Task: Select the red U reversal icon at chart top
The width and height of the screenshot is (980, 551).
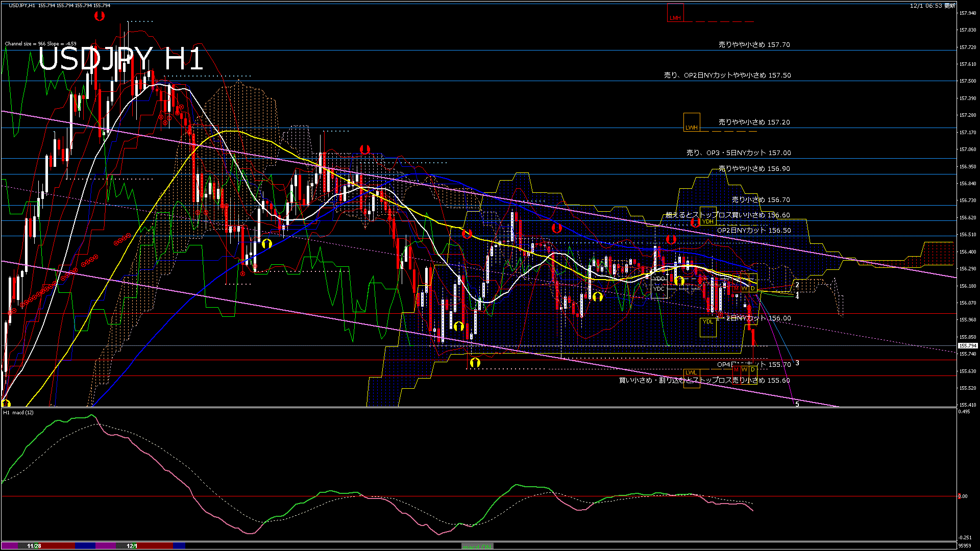Action: point(99,16)
